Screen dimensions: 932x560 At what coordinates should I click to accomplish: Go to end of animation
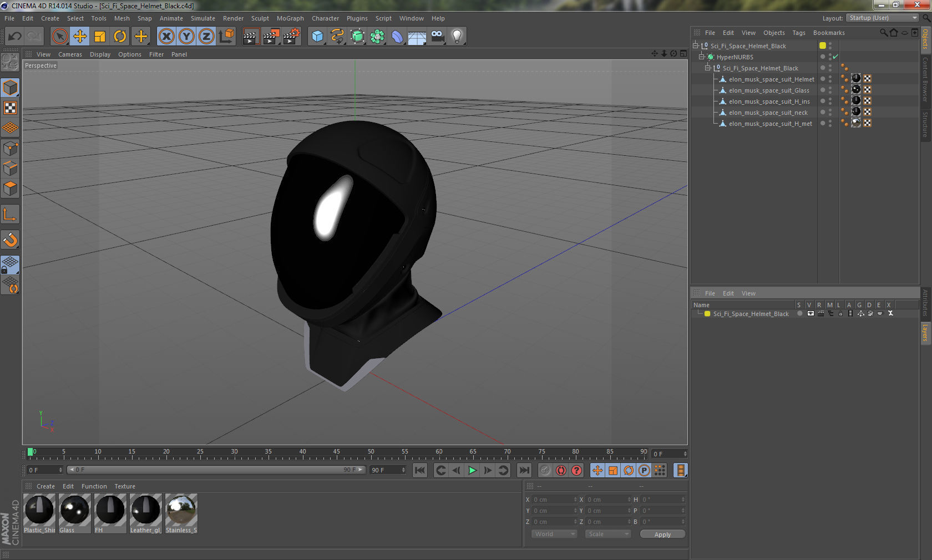524,470
